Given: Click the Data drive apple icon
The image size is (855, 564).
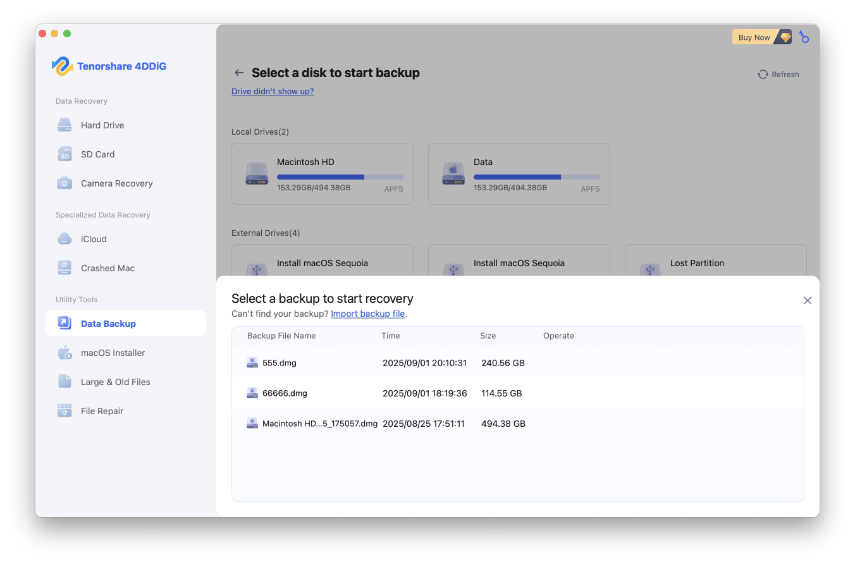Looking at the screenshot, I should click(x=453, y=173).
